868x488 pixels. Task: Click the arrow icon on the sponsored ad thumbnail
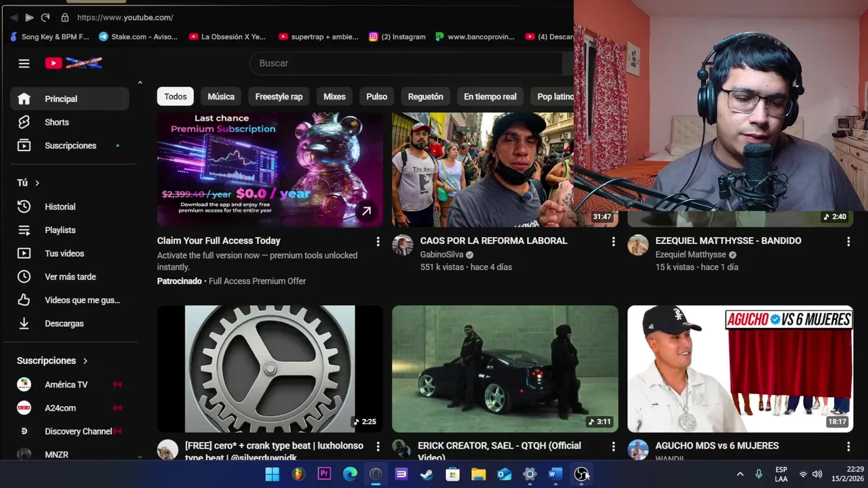(x=366, y=211)
